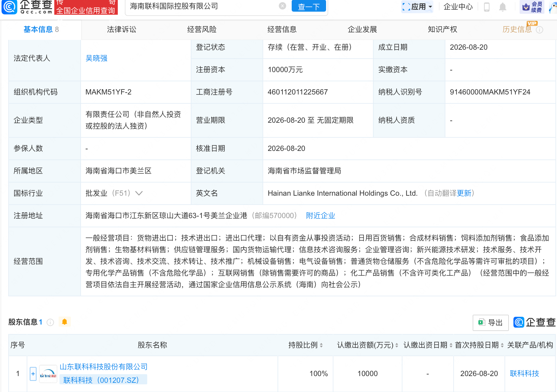Click the mobile phone icon in the header
557x392 pixels.
[x=486, y=7]
